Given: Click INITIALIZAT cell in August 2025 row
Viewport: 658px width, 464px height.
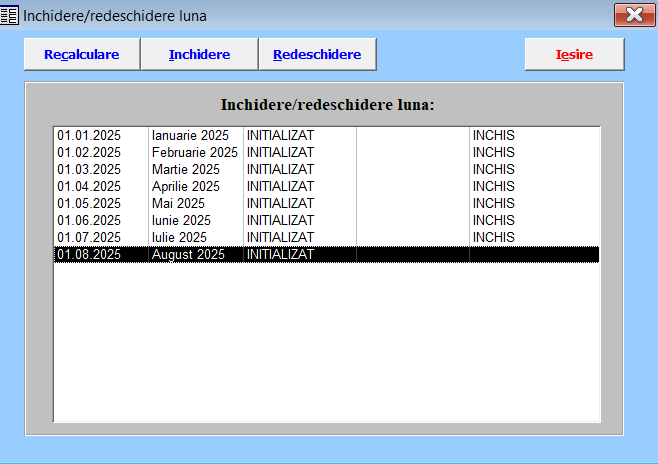Looking at the screenshot, I should click(x=280, y=254).
